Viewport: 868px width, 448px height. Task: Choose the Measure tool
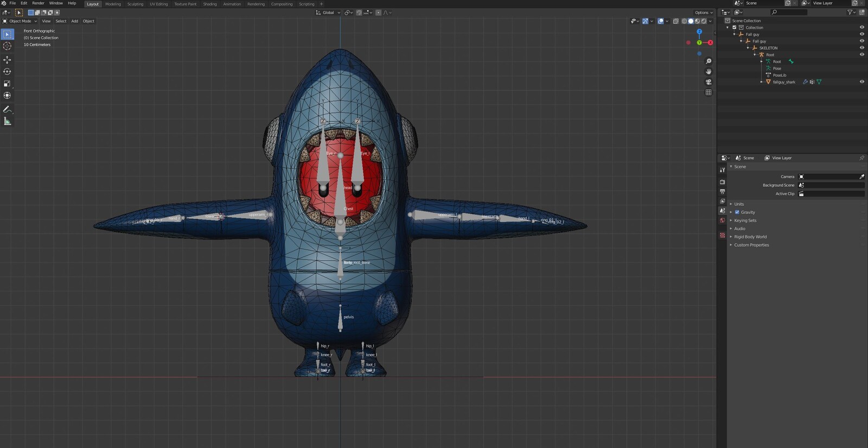(7, 122)
